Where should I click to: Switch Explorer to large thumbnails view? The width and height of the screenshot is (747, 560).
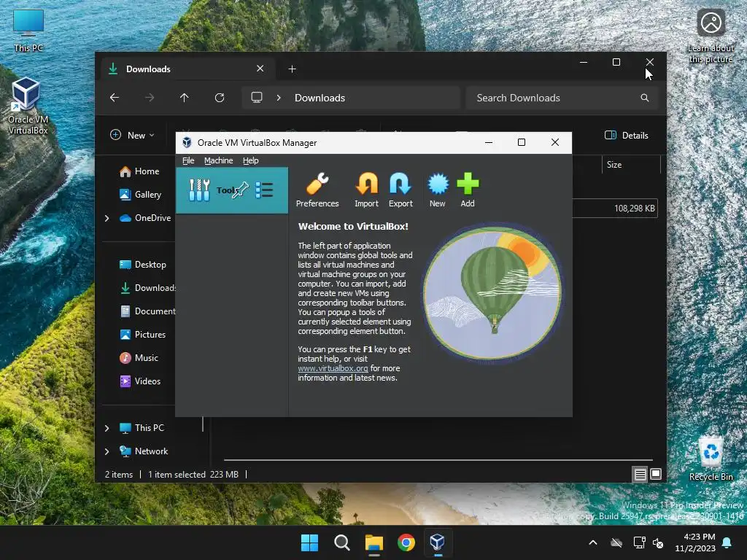point(656,474)
